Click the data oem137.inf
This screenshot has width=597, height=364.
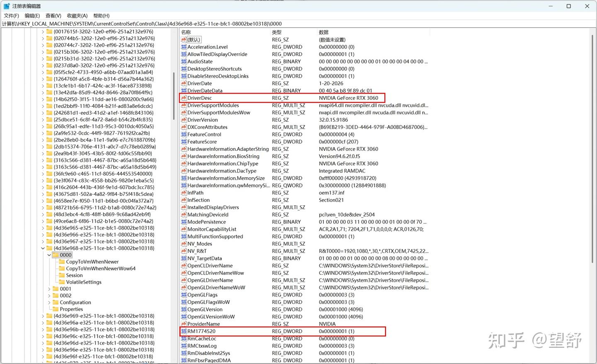coord(332,193)
